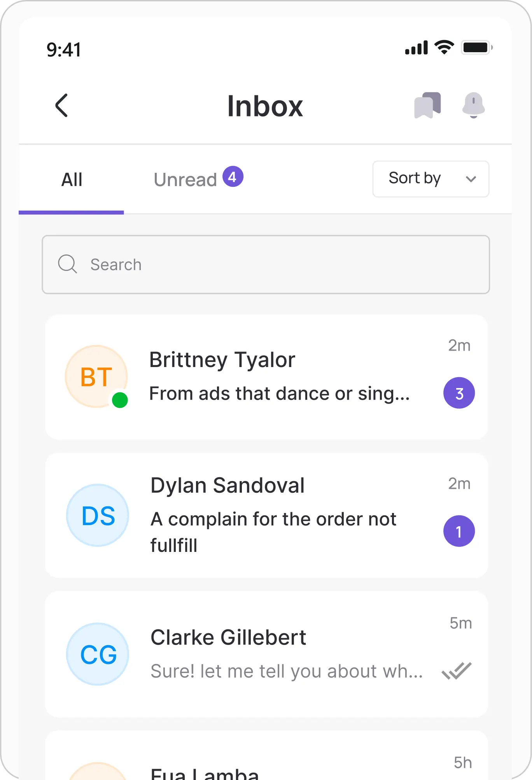Tap Dylan Sandoval's 1 unread badge
Image resolution: width=532 pixels, height=780 pixels.
click(x=459, y=531)
